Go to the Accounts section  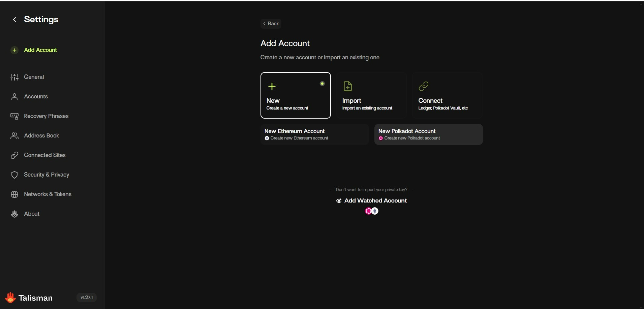pyautogui.click(x=36, y=97)
